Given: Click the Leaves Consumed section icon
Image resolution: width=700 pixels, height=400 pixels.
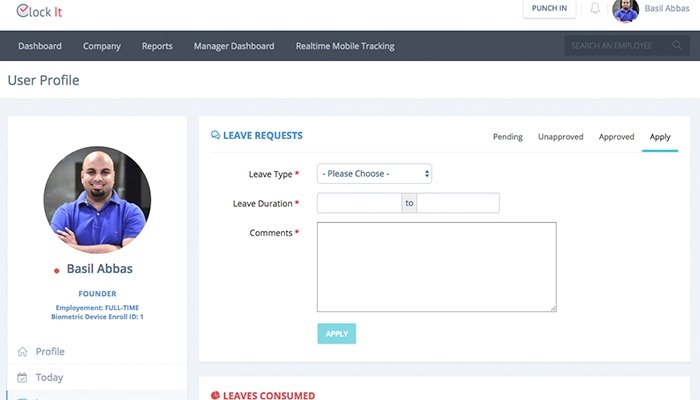Looking at the screenshot, I should 215,396.
